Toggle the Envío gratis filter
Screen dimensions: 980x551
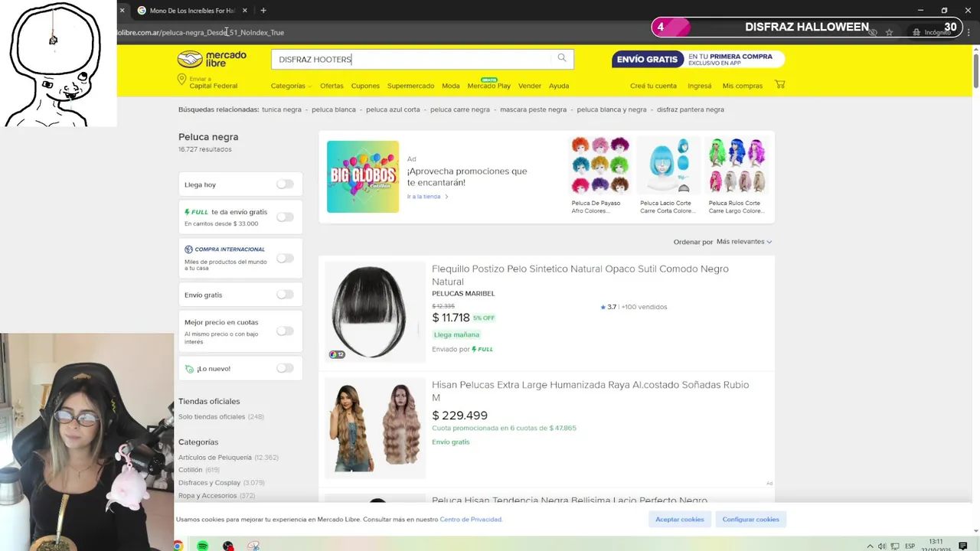[285, 295]
